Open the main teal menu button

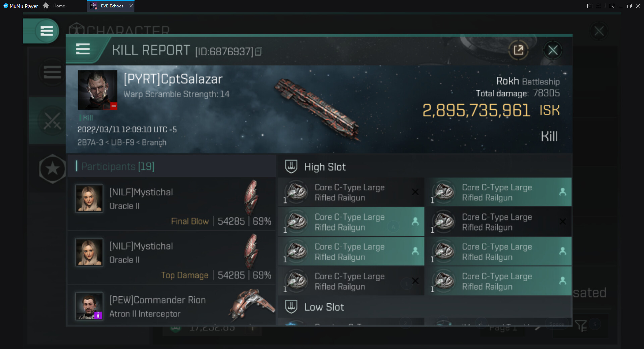click(x=46, y=31)
